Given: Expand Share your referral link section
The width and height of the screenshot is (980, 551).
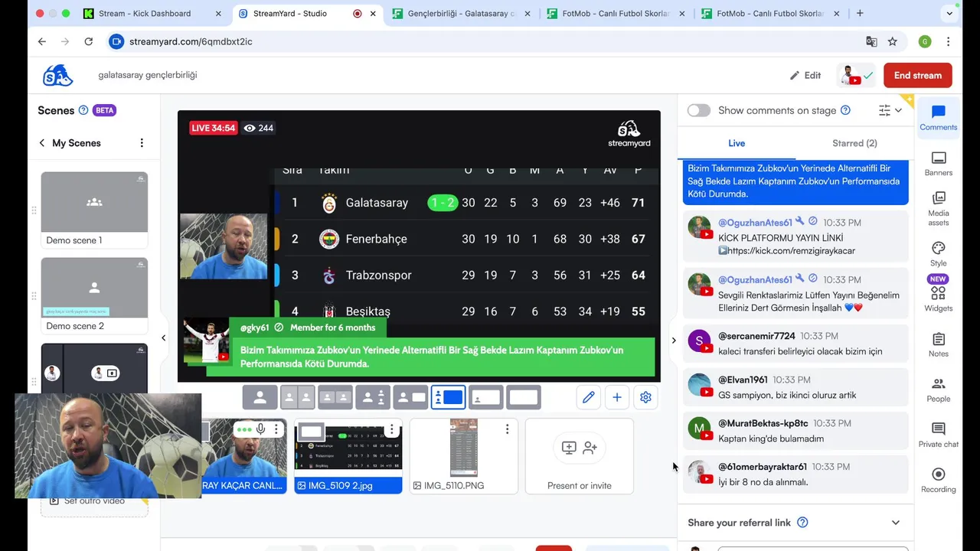Looking at the screenshot, I should pos(896,523).
